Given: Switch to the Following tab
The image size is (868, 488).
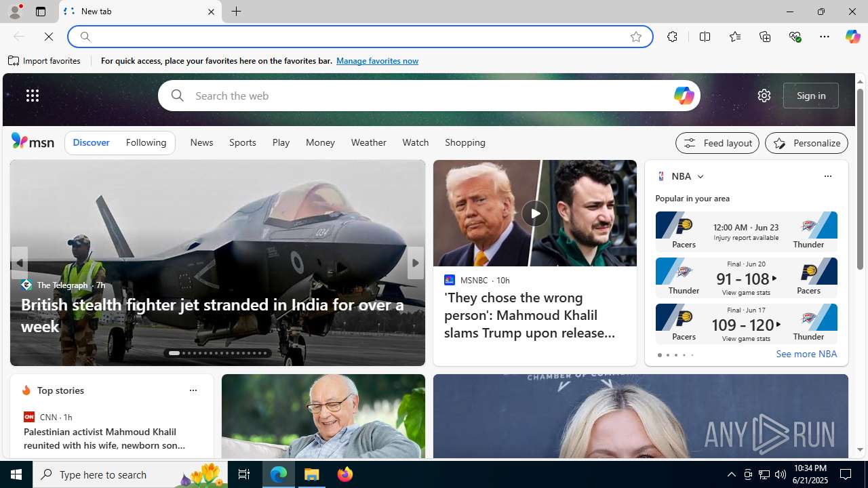Looking at the screenshot, I should tap(146, 142).
